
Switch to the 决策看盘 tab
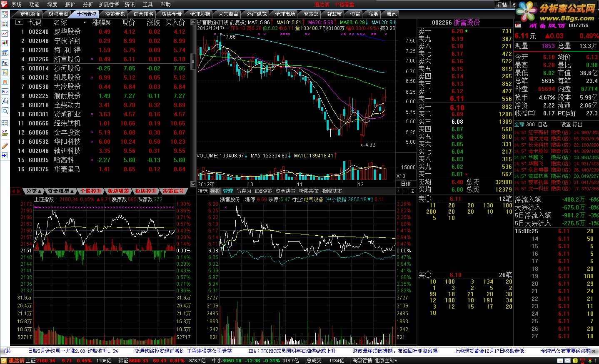[x=115, y=14]
